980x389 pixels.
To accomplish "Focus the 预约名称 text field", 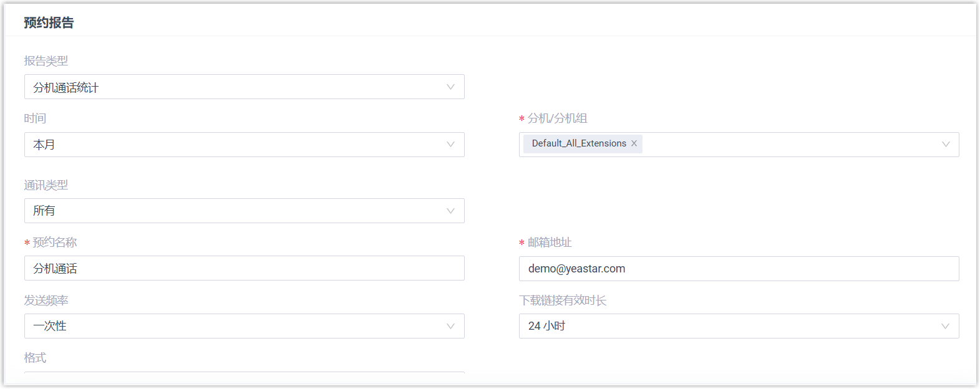I will pos(245,269).
